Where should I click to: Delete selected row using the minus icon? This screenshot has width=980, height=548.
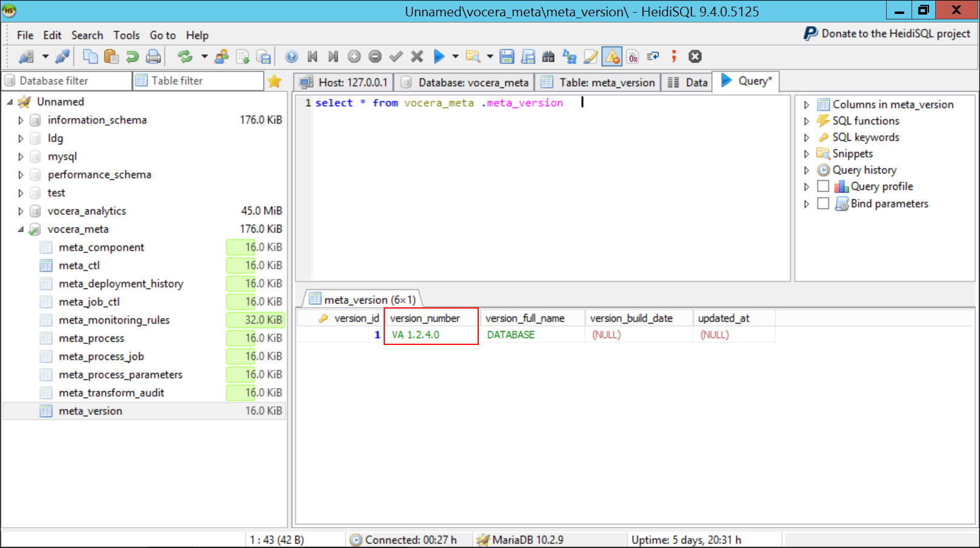click(375, 56)
